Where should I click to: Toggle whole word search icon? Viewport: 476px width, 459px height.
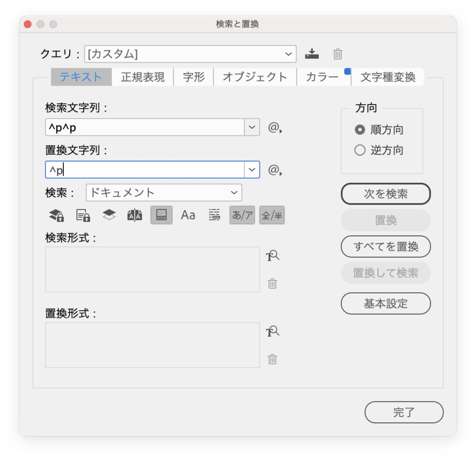(214, 215)
